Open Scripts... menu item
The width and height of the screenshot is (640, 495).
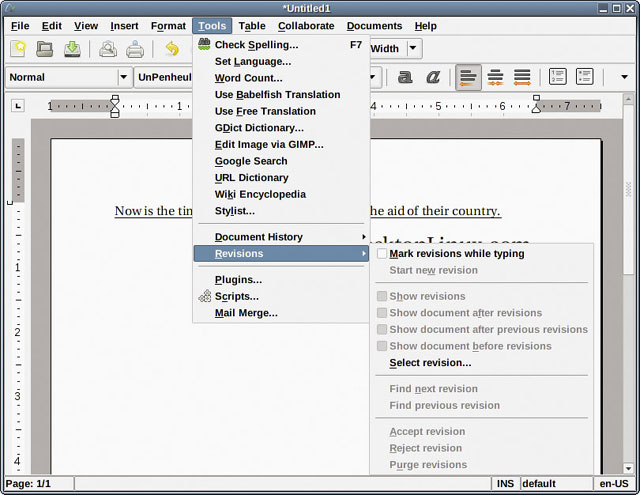coord(281,296)
